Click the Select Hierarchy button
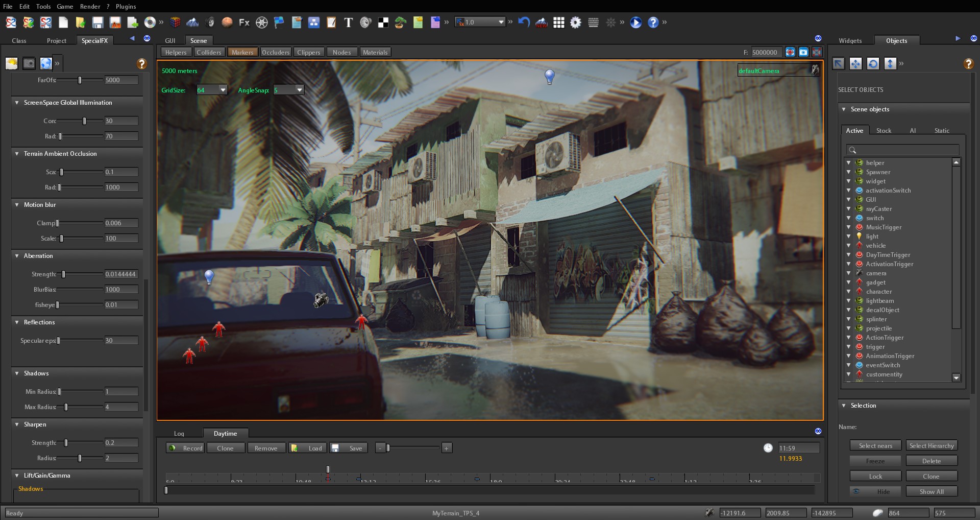 [x=932, y=445]
